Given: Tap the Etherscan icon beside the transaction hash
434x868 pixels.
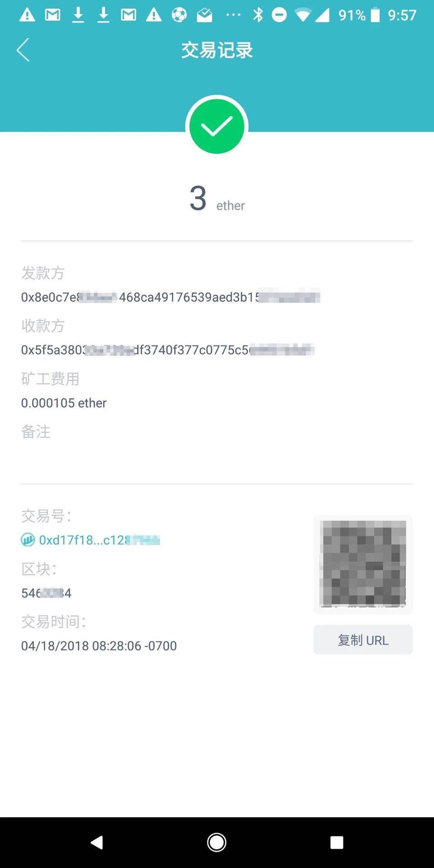Looking at the screenshot, I should click(x=28, y=540).
